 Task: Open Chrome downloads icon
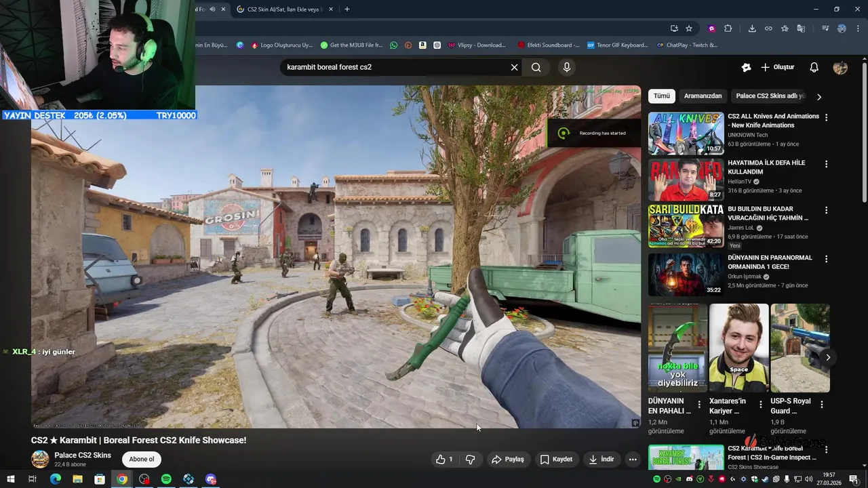click(752, 28)
